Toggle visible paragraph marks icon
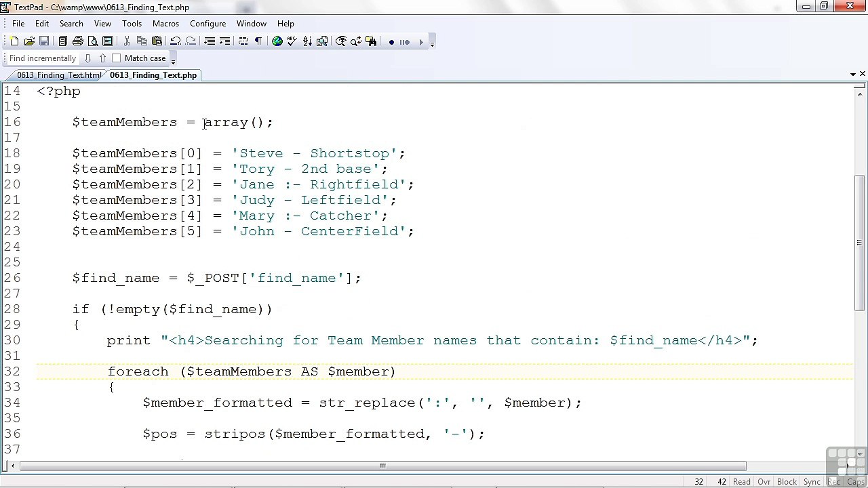The height and width of the screenshot is (488, 868). (258, 41)
